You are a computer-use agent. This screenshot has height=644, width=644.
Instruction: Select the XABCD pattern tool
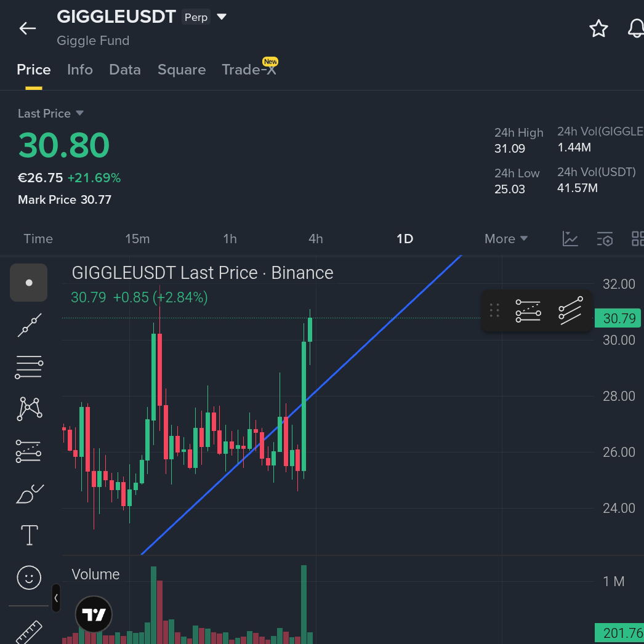click(29, 409)
